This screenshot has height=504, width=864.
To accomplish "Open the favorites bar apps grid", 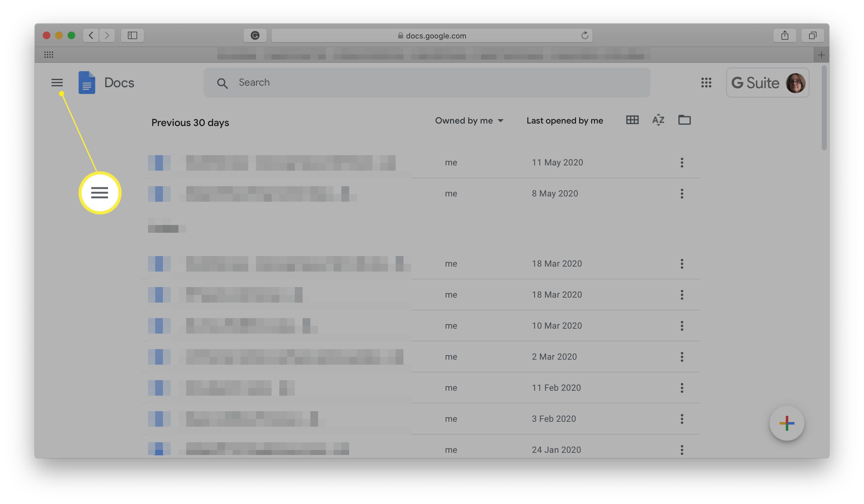I will 49,55.
